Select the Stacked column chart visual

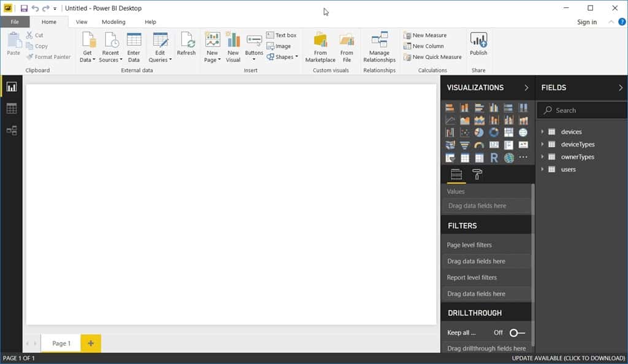pos(465,108)
